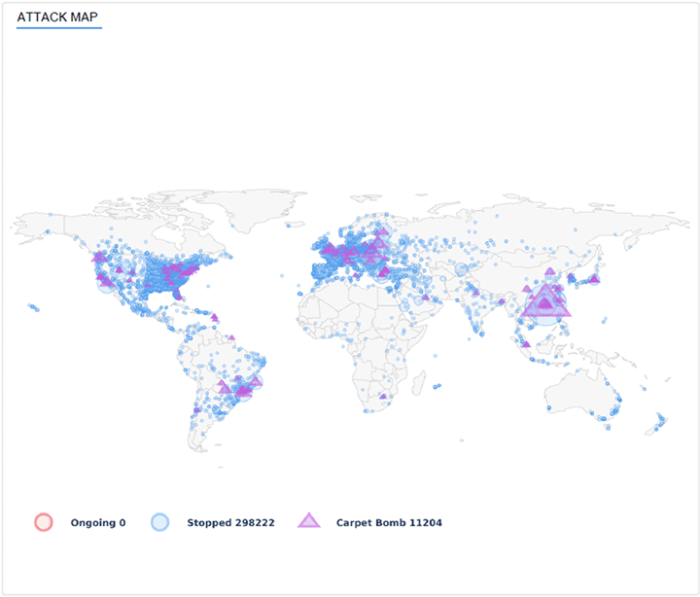Select the carpet bomb triangle over Japan
The image size is (700, 597).
[593, 279]
